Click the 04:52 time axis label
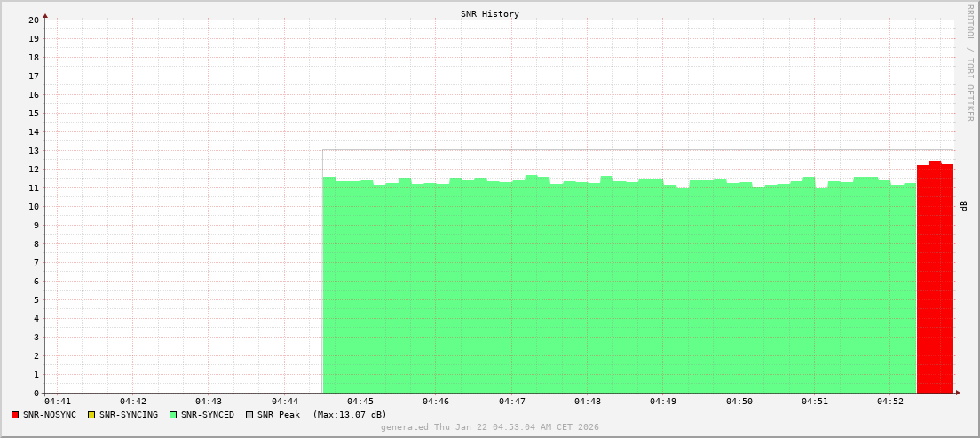This screenshot has height=438, width=980. [890, 402]
